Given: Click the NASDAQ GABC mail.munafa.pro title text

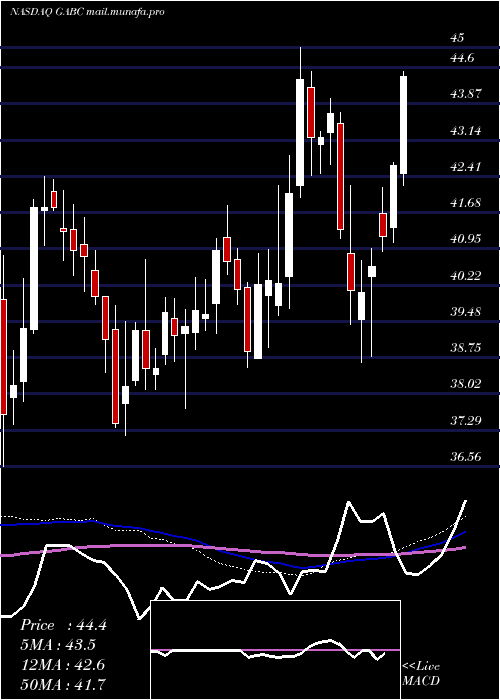Looking at the screenshot, I should click(x=87, y=12).
